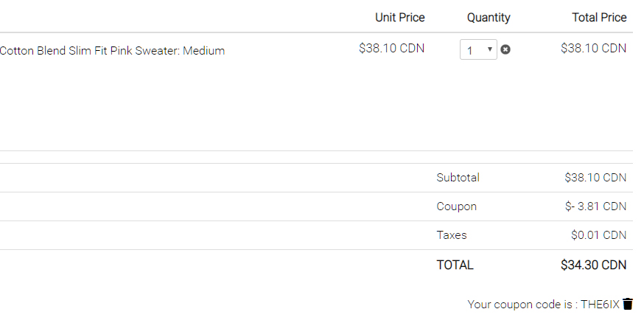
Task: Click the subtotal amount $38.10 CDN
Action: (x=595, y=178)
